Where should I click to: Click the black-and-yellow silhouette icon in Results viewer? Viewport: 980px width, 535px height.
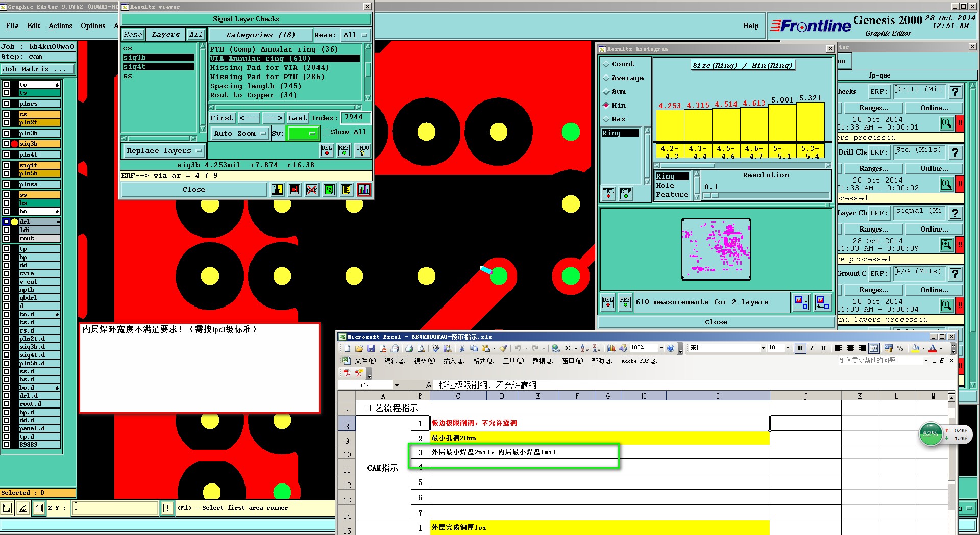point(277,190)
